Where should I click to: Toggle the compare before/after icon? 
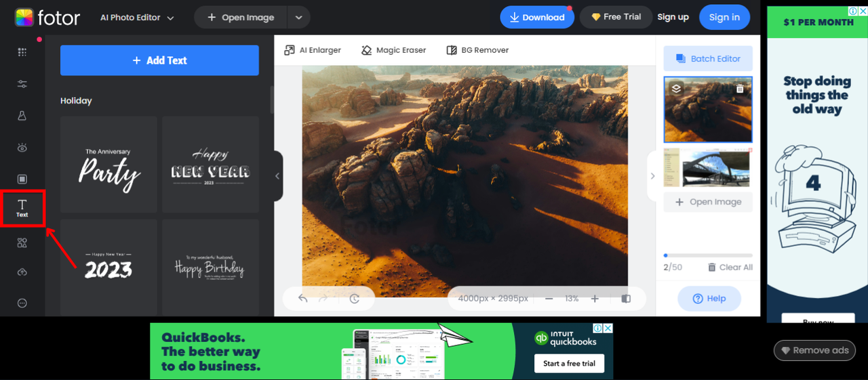626,299
